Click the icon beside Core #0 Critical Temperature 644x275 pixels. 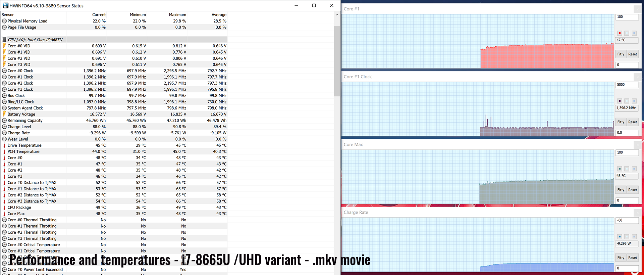(x=4, y=245)
